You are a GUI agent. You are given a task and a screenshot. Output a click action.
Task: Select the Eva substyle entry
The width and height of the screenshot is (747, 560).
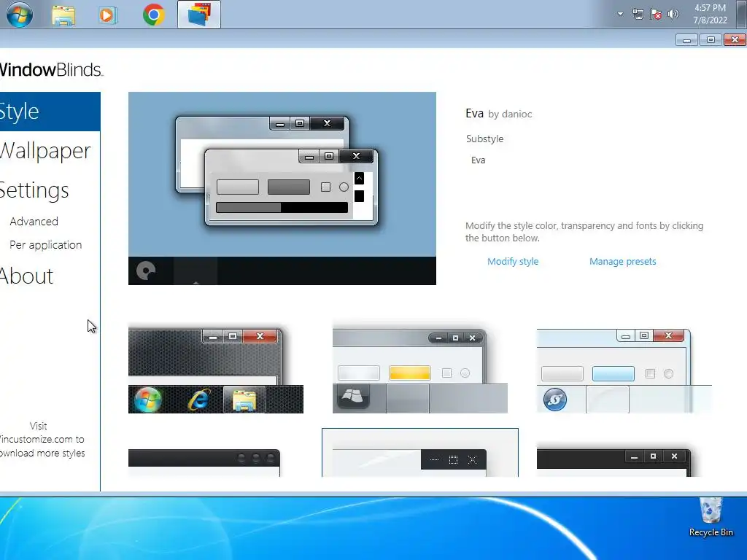(479, 160)
